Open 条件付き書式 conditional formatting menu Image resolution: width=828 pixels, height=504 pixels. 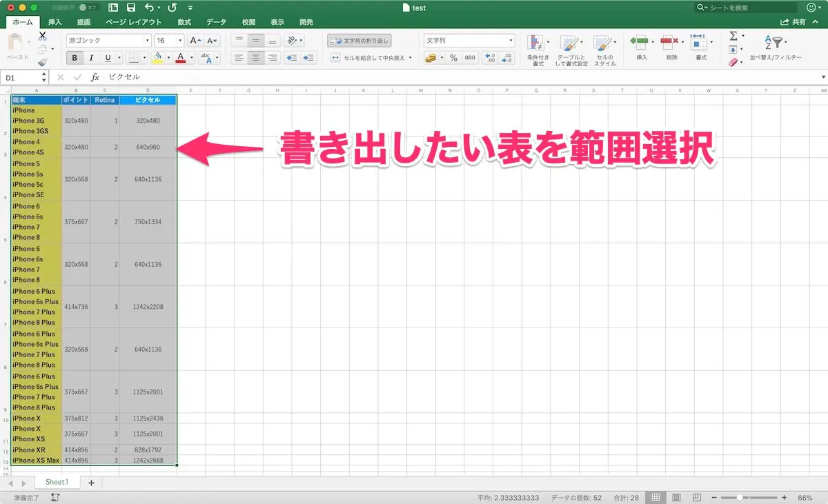(x=538, y=50)
